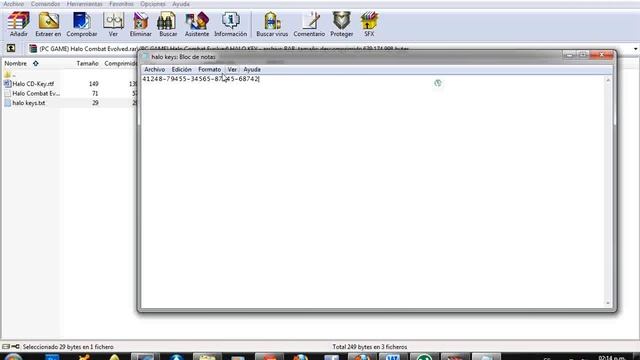Click the Añadir icon in WinRAR toolbar
This screenshot has height=360, width=640.
(19, 20)
